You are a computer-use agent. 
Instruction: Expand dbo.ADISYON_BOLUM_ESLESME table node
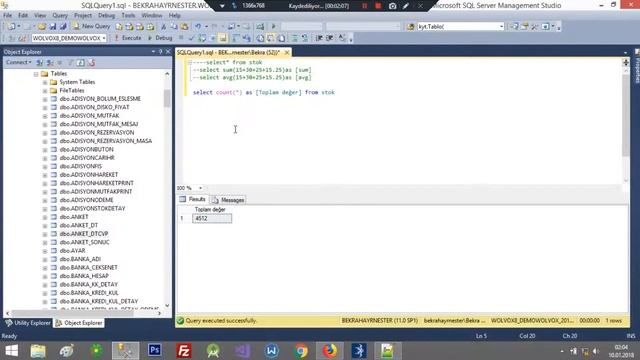pos(45,99)
